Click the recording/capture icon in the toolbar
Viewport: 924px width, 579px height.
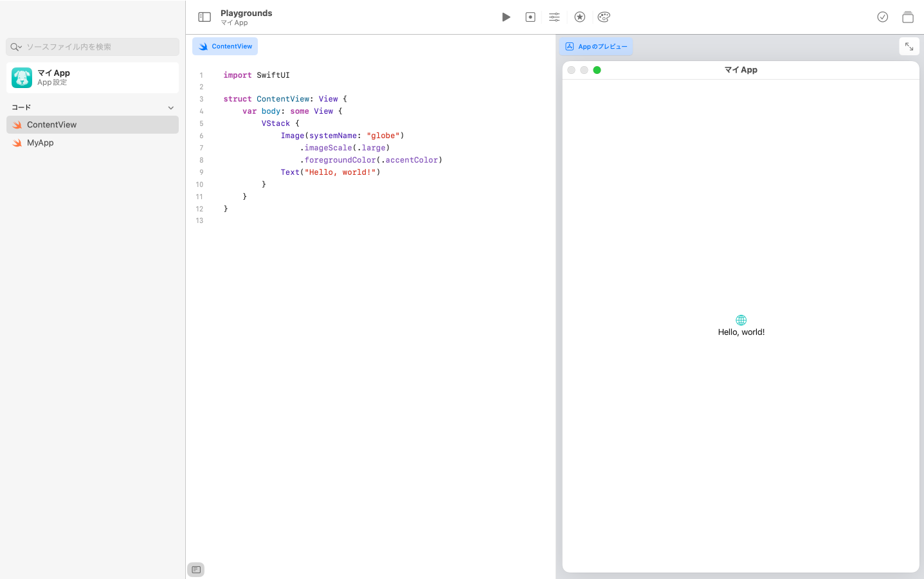click(x=530, y=17)
